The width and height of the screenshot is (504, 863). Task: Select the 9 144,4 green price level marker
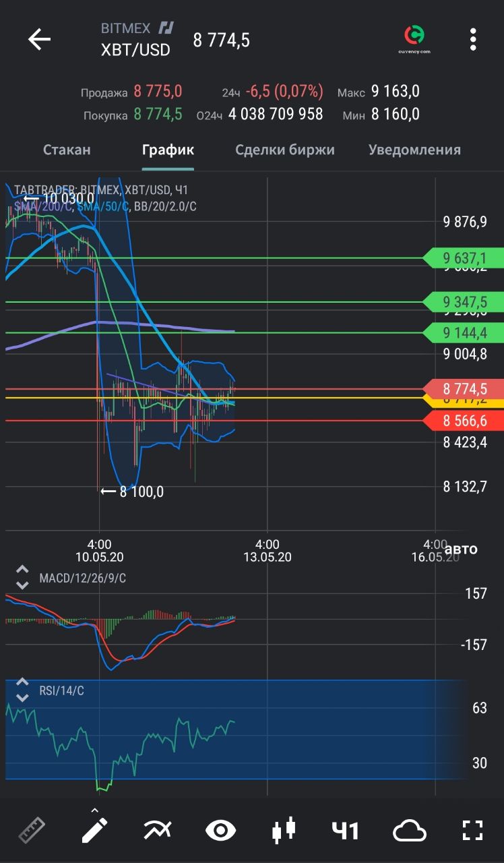click(464, 332)
